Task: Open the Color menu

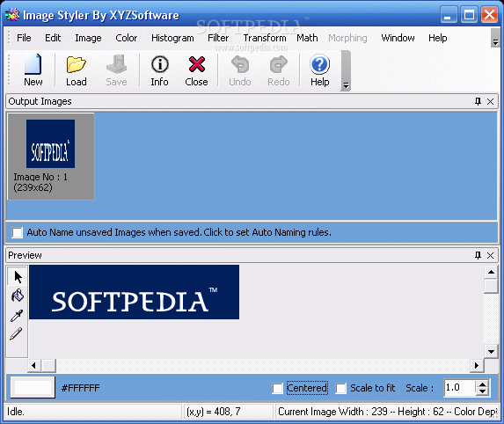Action: (x=127, y=38)
